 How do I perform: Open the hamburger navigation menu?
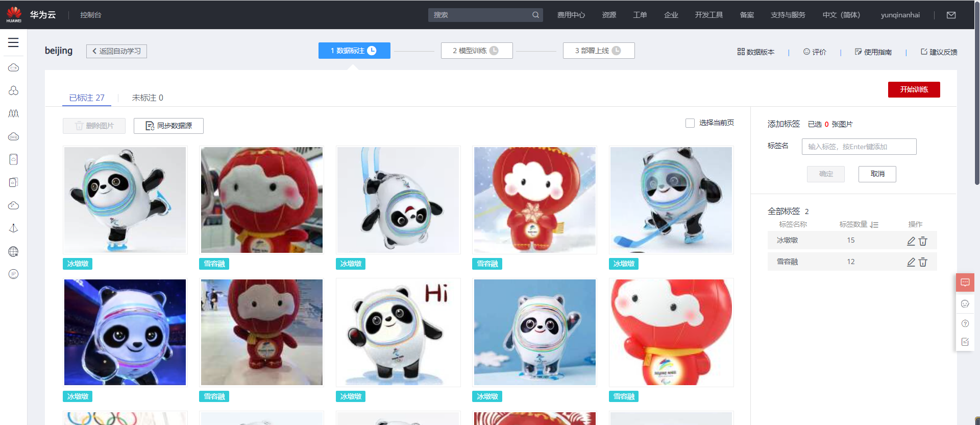click(13, 42)
